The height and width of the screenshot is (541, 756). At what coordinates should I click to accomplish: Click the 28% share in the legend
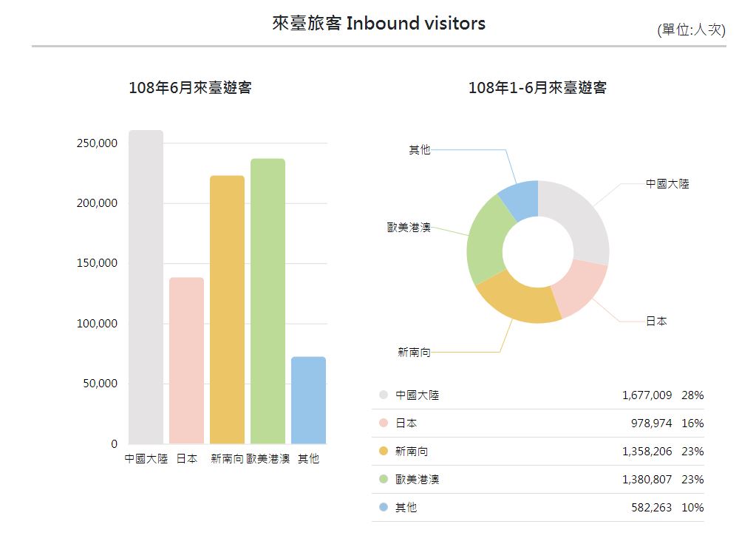pyautogui.click(x=693, y=395)
